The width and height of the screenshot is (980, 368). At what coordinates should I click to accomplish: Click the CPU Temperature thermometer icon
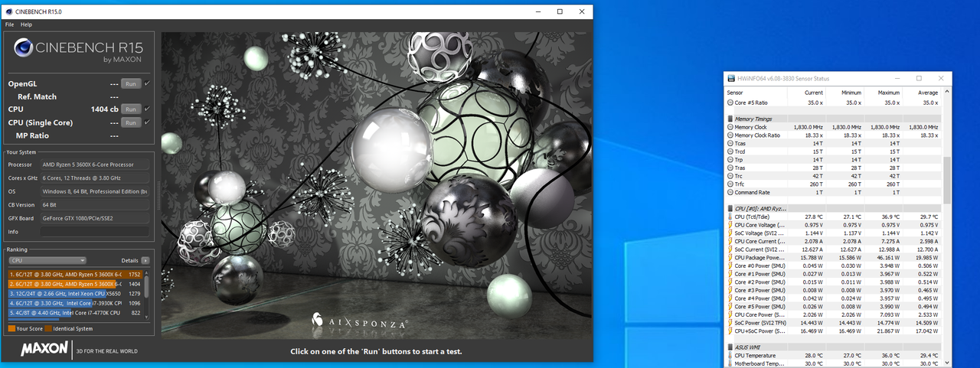click(x=730, y=355)
